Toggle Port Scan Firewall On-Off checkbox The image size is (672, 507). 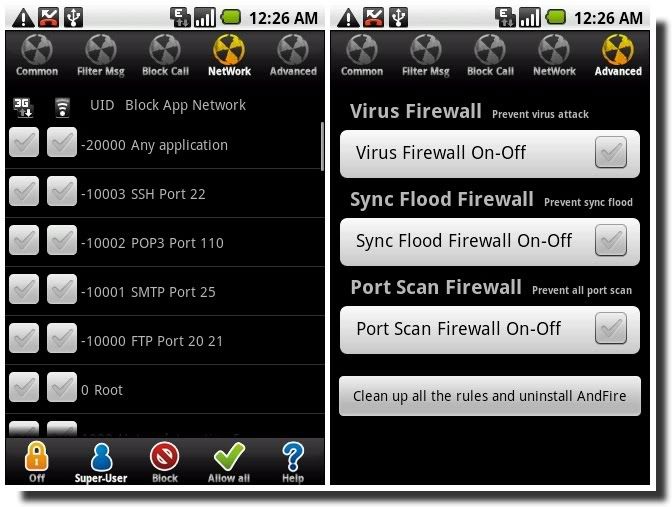(611, 328)
